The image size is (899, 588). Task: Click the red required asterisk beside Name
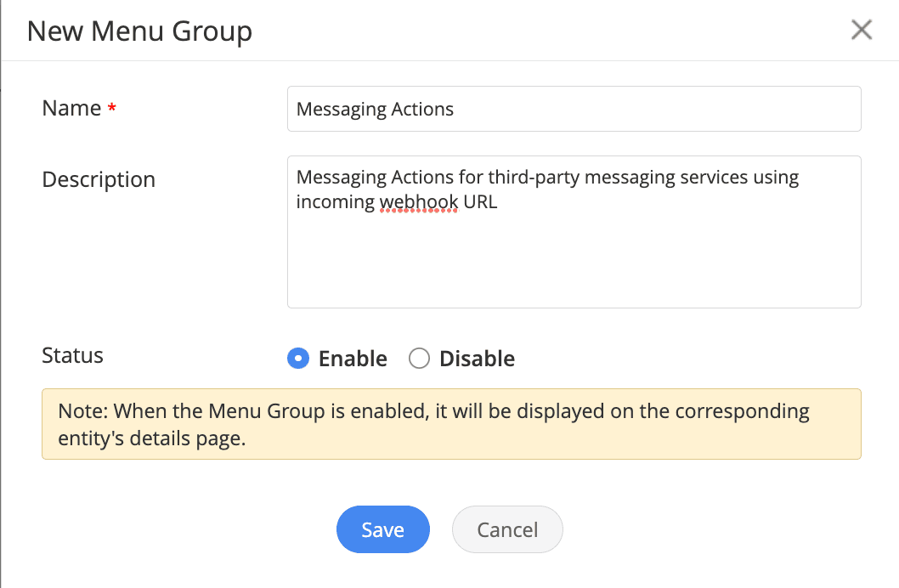pos(111,109)
